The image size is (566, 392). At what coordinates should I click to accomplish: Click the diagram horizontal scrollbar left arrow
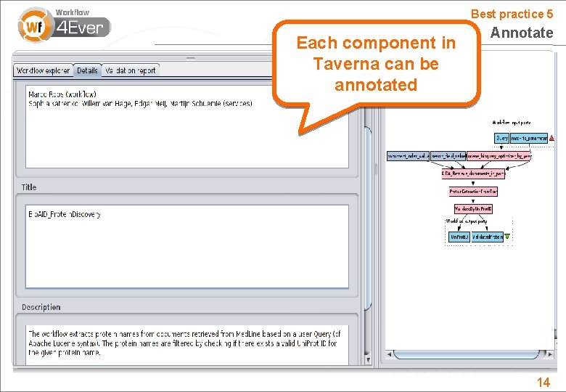point(389,354)
